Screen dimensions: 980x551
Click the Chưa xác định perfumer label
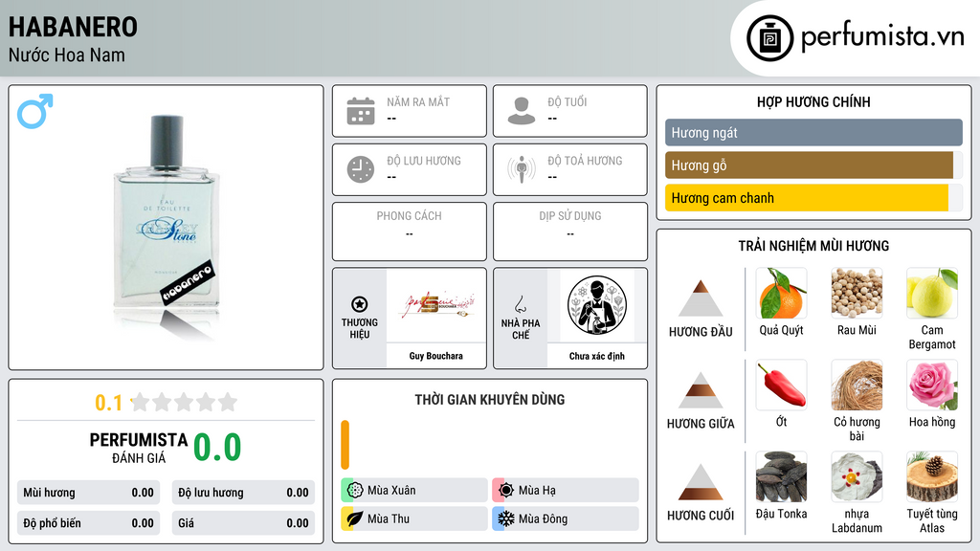coord(597,356)
